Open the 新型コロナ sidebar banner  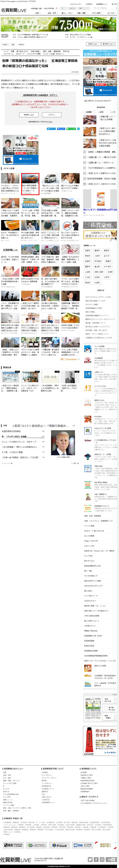click(x=100, y=61)
